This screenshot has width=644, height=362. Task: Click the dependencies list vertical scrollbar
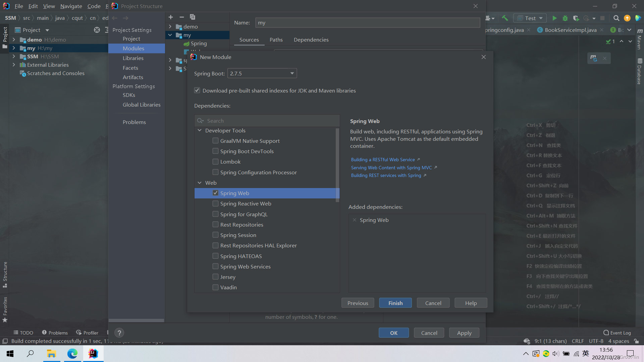[337, 165]
